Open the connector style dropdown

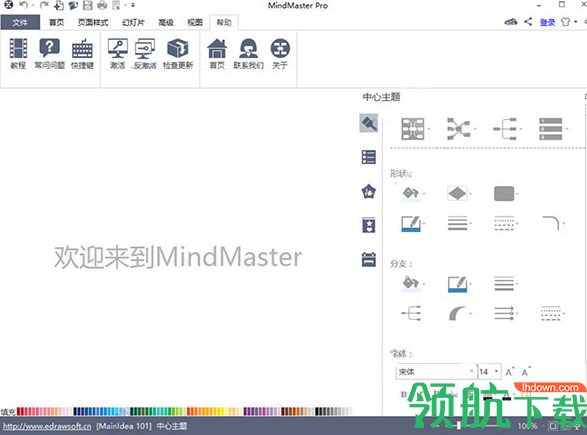pos(461,129)
